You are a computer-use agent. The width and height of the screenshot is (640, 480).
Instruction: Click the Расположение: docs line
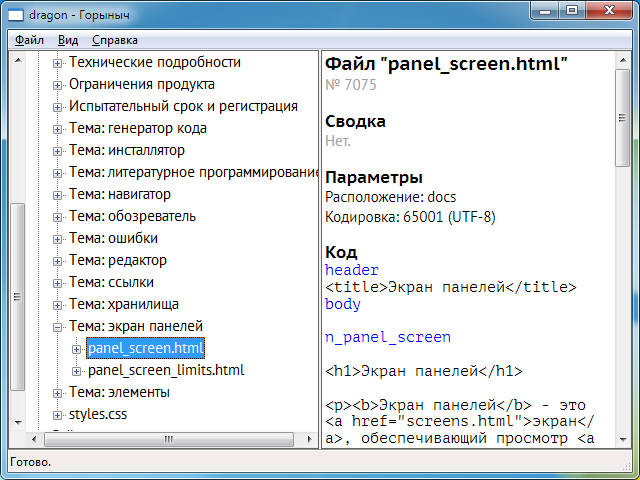click(391, 197)
